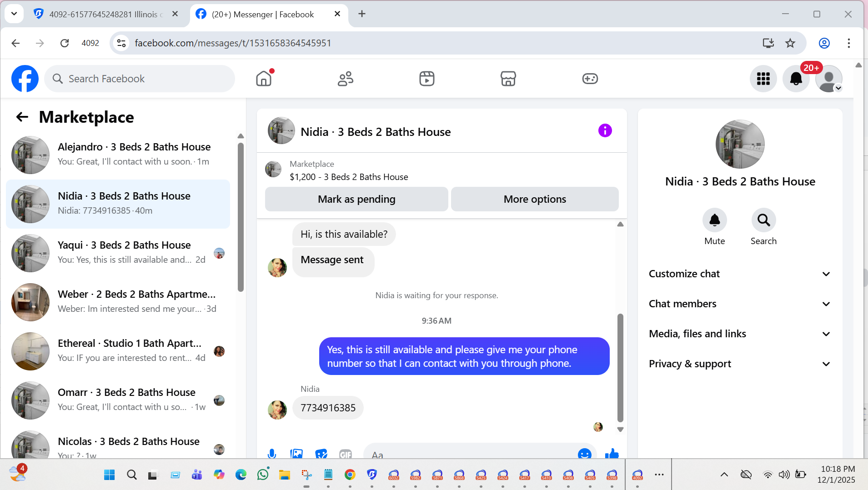This screenshot has width=868, height=490.
Task: Send a thumbs-up like
Action: coord(612,454)
